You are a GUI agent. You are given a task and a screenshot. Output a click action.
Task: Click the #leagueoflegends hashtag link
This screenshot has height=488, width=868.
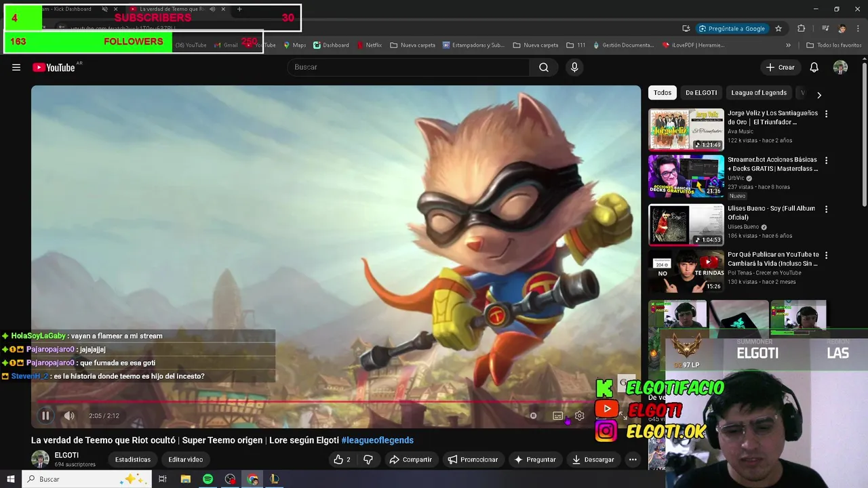click(377, 440)
